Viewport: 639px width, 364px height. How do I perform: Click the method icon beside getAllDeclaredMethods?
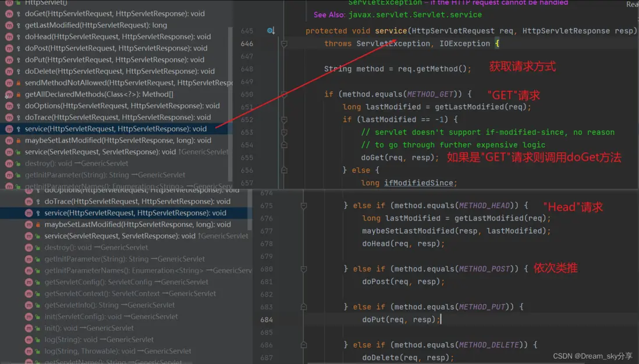tap(9, 94)
